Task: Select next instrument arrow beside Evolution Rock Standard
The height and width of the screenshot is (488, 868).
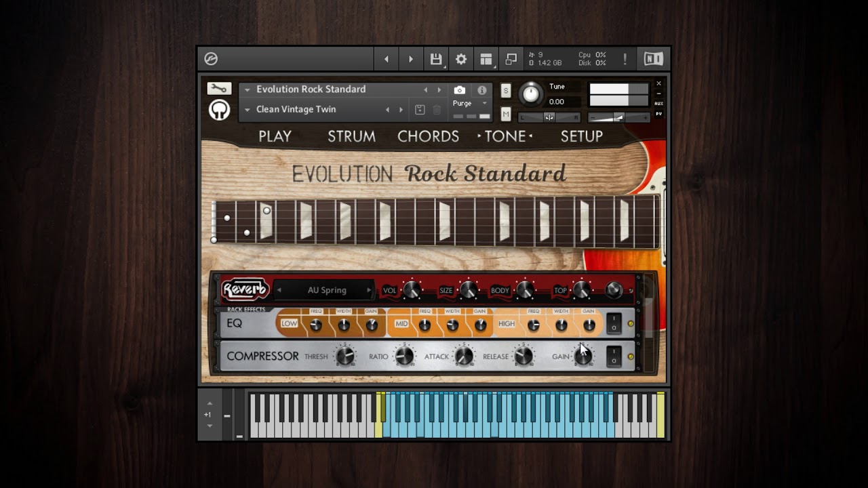Action: coord(439,89)
